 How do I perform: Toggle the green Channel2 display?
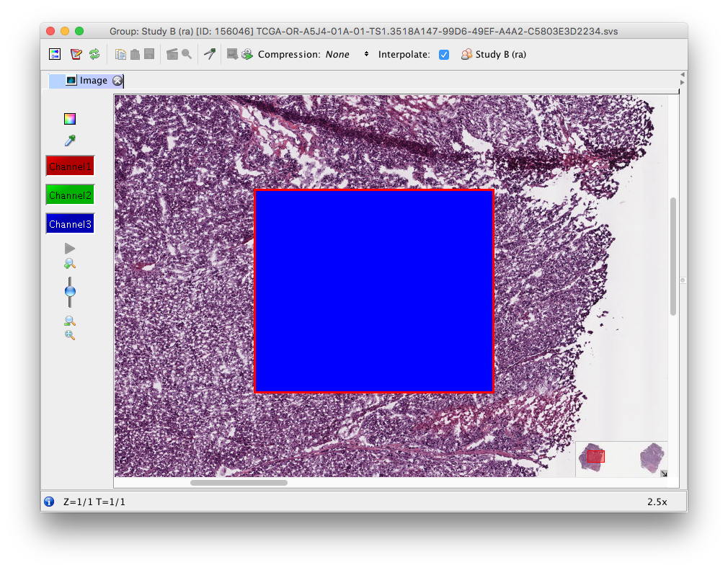coord(69,195)
